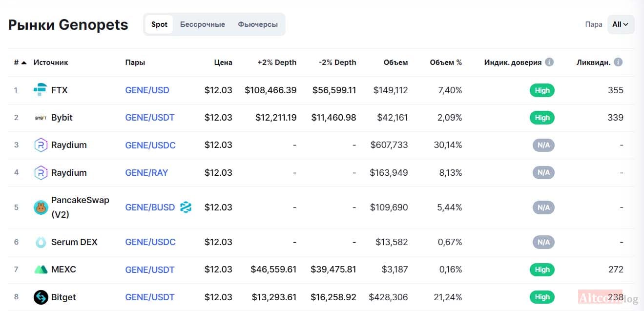Click the MEXC exchange logo icon

pyautogui.click(x=41, y=270)
